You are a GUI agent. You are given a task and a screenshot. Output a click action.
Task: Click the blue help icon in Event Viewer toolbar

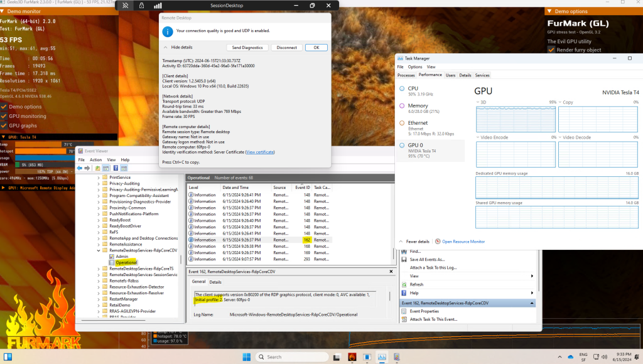click(116, 168)
